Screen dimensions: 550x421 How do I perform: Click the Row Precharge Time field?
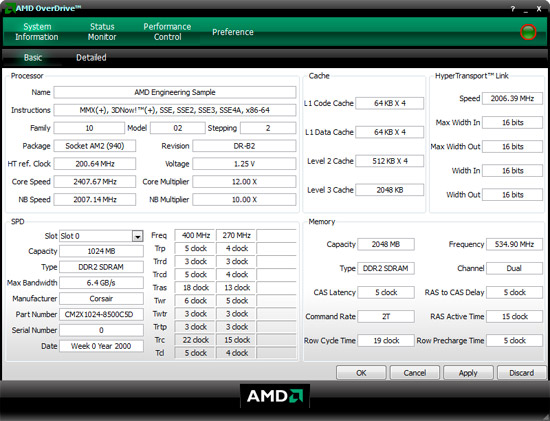pyautogui.click(x=514, y=341)
